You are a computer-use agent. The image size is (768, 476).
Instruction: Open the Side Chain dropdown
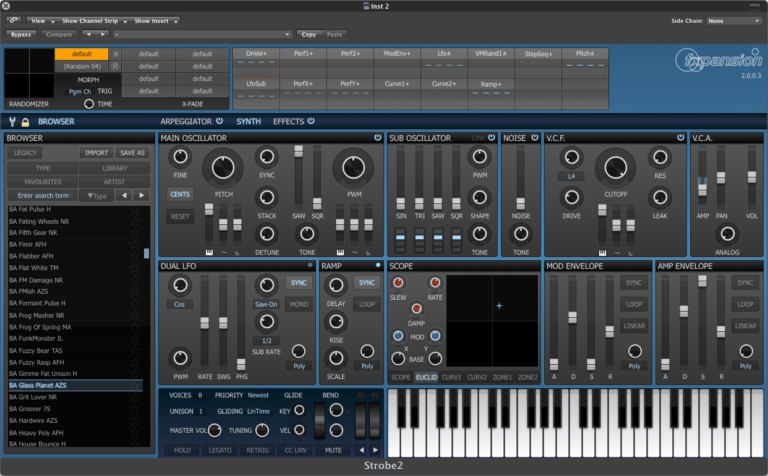[x=732, y=20]
